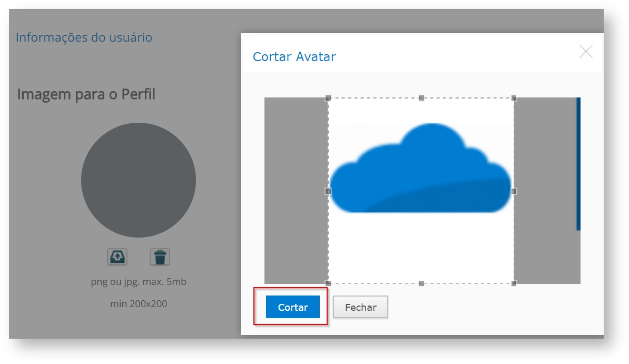Click the top-left crop handle
Screen dimensions: 629x364
point(328,98)
